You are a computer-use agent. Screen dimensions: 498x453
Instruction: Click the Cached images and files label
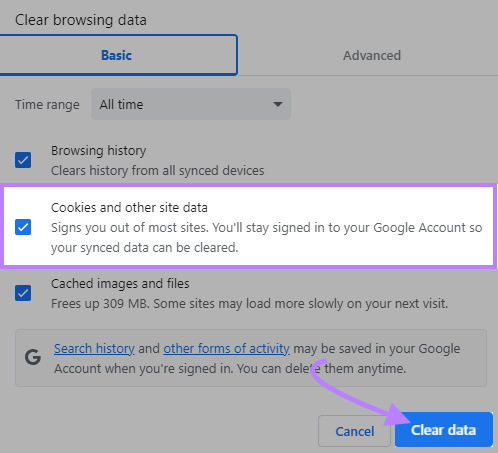tap(120, 283)
